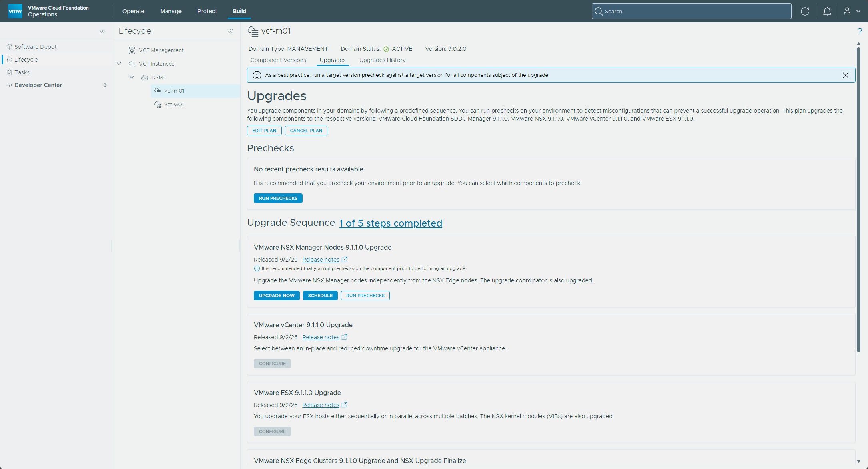Open Developer Center section
The height and width of the screenshot is (469, 868).
pyautogui.click(x=38, y=85)
